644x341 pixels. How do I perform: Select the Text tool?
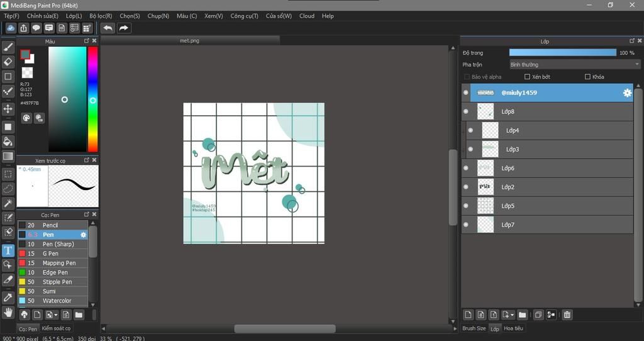8,250
